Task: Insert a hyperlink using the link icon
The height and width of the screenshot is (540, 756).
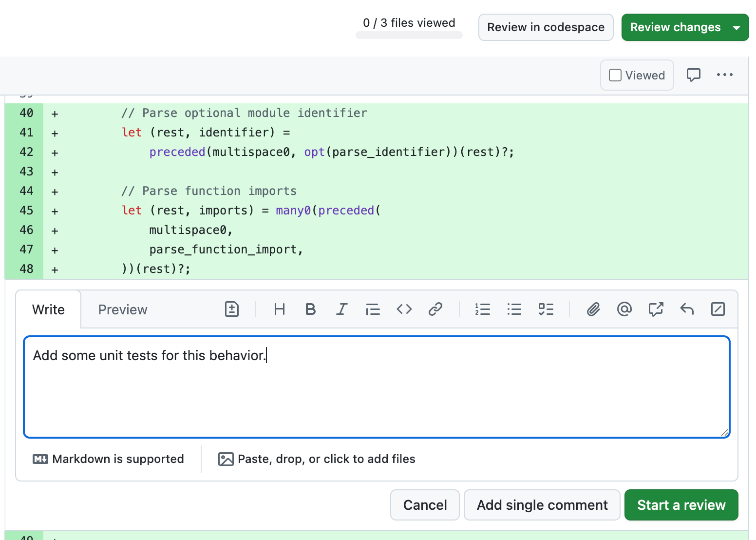Action: pyautogui.click(x=435, y=309)
